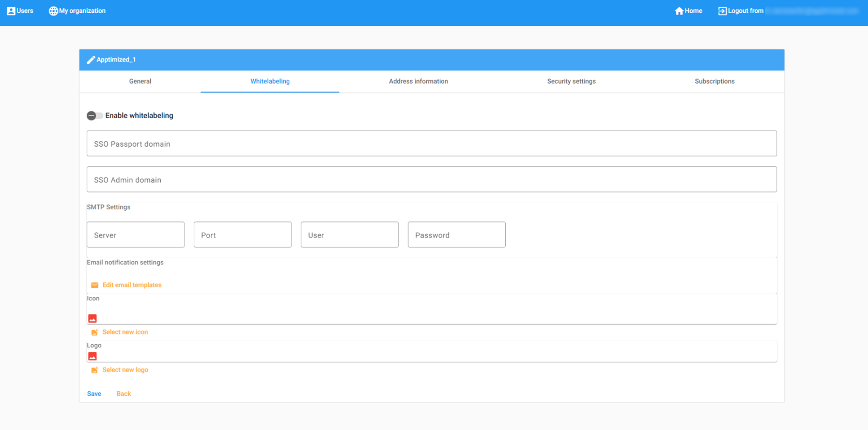Click the red image icon under Logo
The width and height of the screenshot is (868, 430).
(x=92, y=356)
